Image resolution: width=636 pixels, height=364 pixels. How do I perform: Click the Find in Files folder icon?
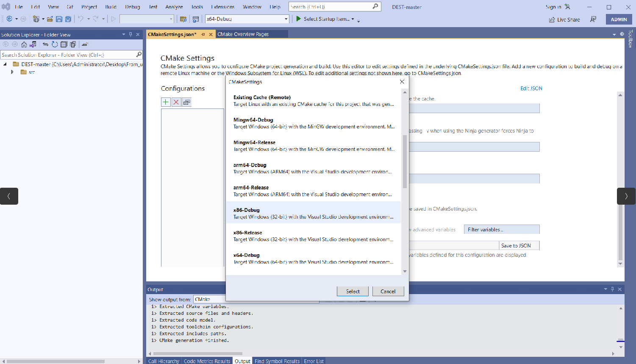183,19
